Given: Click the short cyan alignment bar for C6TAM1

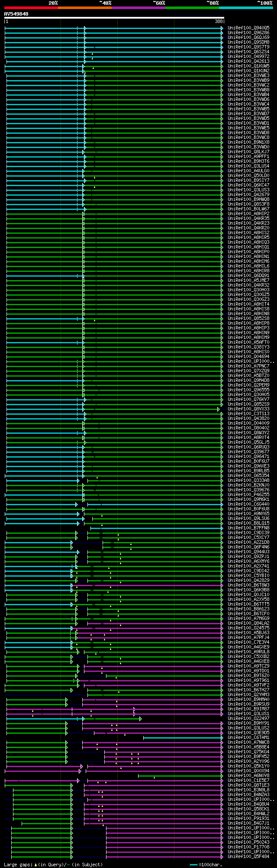Looking at the screenshot, I should (183, 738).
